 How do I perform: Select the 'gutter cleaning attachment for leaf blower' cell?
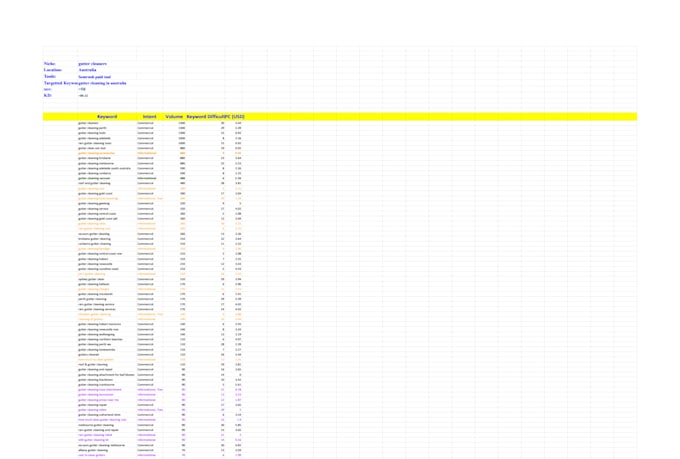106,375
